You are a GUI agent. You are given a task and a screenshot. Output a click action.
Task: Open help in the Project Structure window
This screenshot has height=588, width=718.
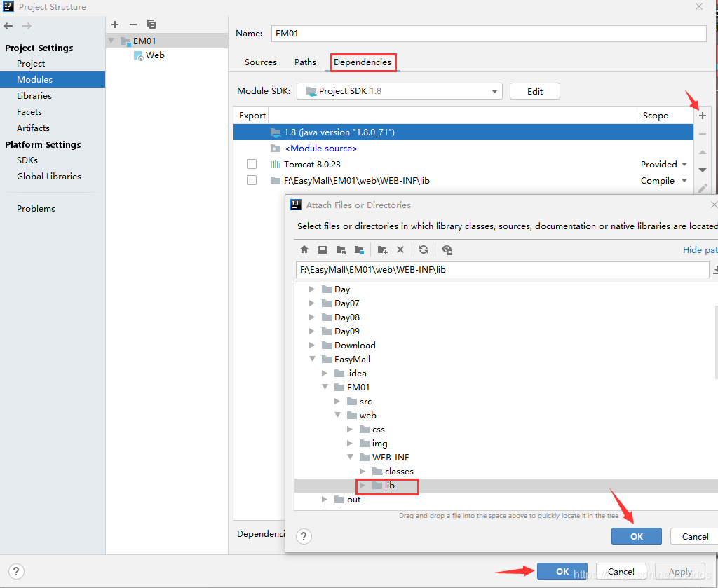[x=16, y=571]
